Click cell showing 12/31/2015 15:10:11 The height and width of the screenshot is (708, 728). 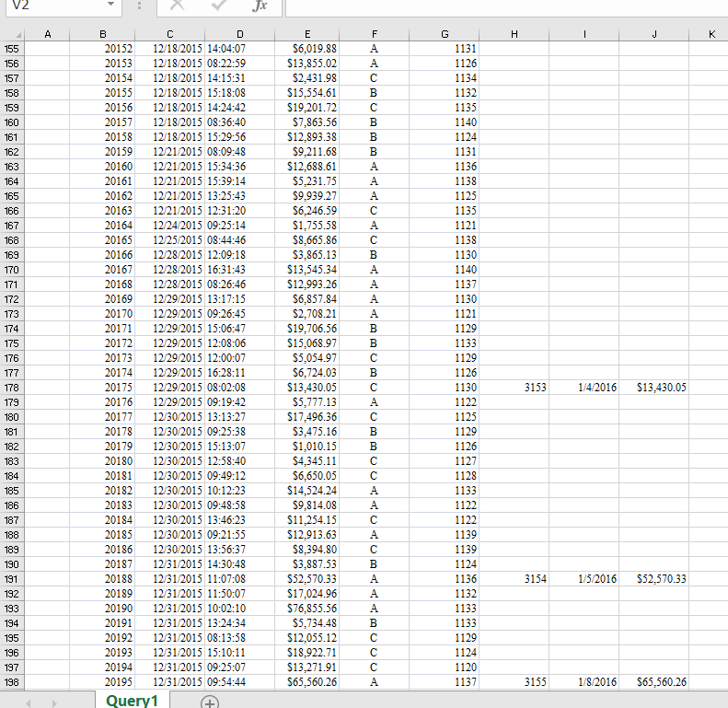(200, 653)
